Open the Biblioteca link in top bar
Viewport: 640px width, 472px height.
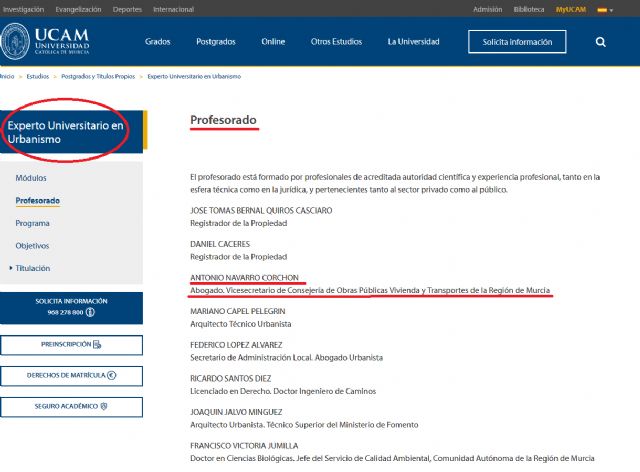[530, 9]
